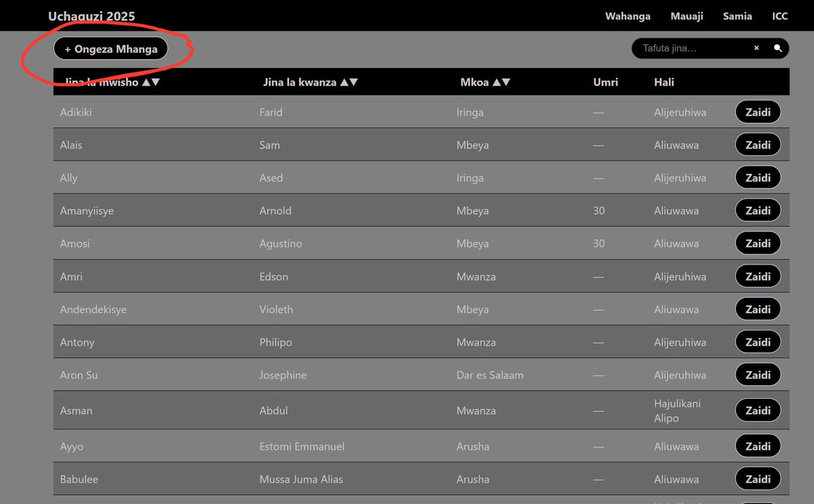Viewport: 814px width, 504px height.
Task: Select the surname Babulee
Action: pos(79,480)
